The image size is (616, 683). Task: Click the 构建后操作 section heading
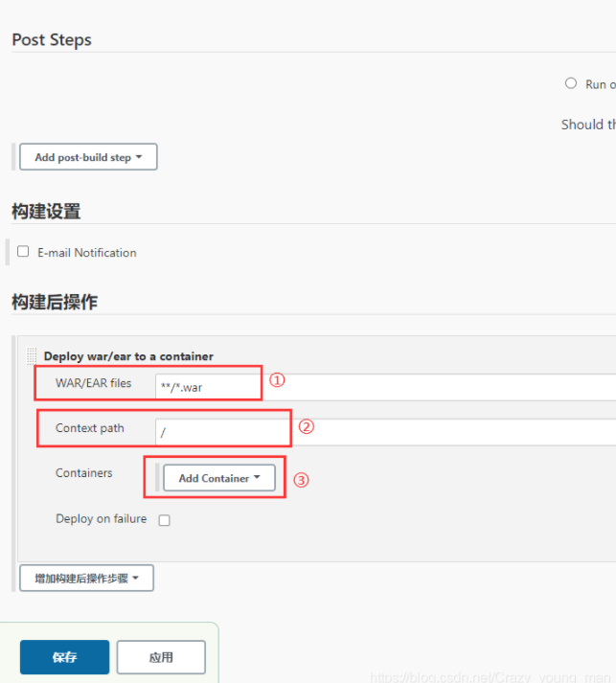[x=55, y=302]
